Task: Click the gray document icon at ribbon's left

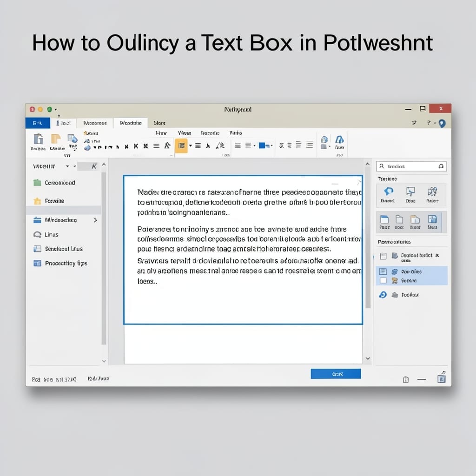Action: (38, 139)
